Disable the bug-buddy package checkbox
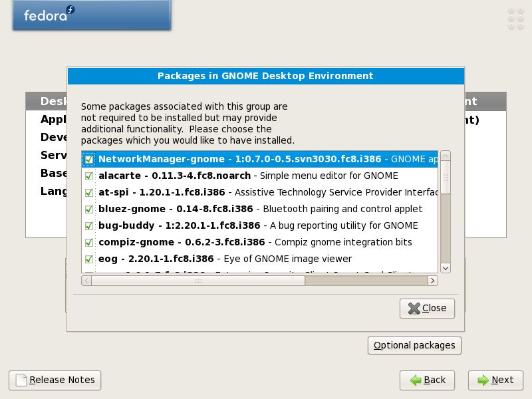 coord(89,225)
